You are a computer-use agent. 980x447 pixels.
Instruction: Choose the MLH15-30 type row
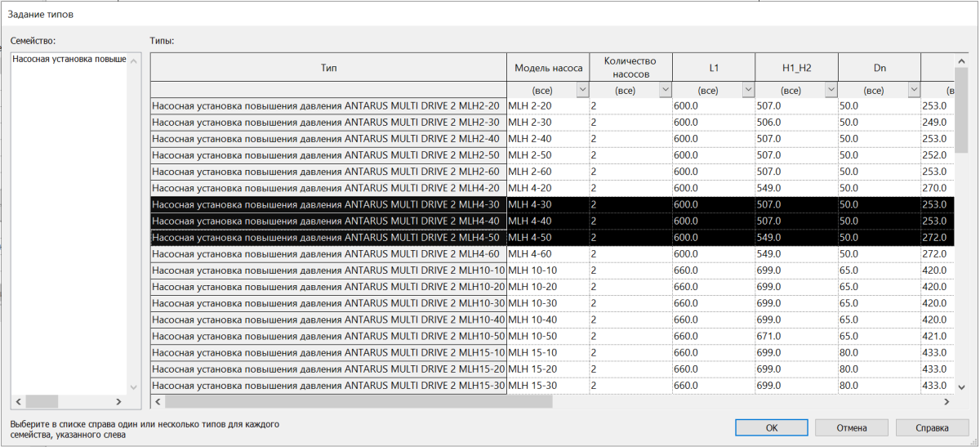point(327,386)
